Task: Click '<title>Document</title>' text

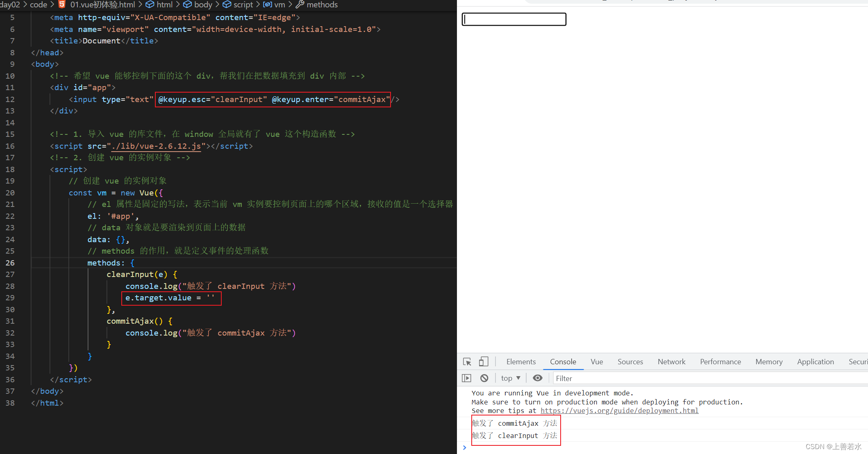Action: (x=104, y=41)
